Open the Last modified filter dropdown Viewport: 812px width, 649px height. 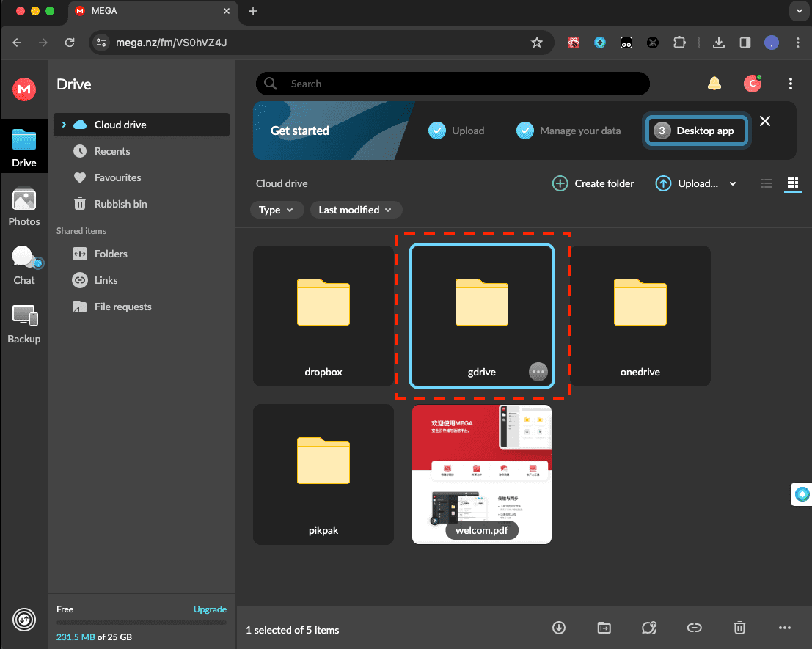pyautogui.click(x=355, y=210)
